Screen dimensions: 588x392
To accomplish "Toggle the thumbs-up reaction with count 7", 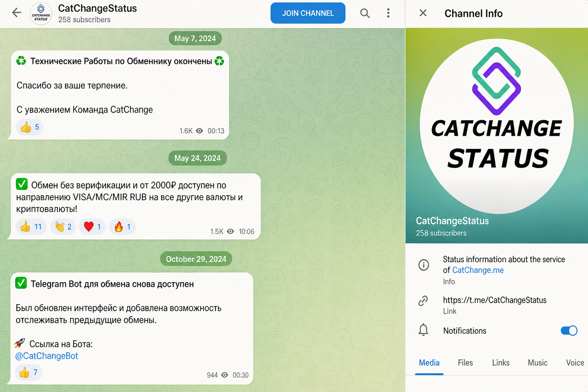I will tap(29, 372).
